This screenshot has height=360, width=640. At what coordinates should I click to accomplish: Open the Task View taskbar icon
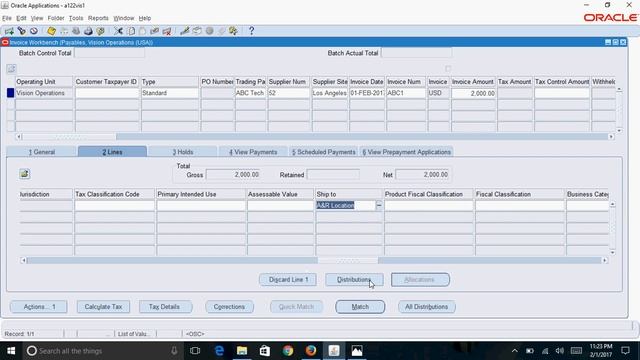(195, 351)
